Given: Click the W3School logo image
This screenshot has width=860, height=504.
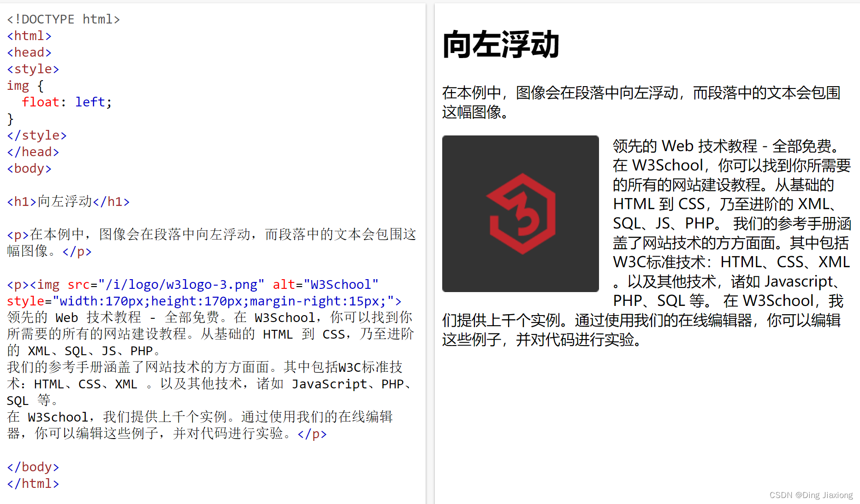Looking at the screenshot, I should 520,213.
